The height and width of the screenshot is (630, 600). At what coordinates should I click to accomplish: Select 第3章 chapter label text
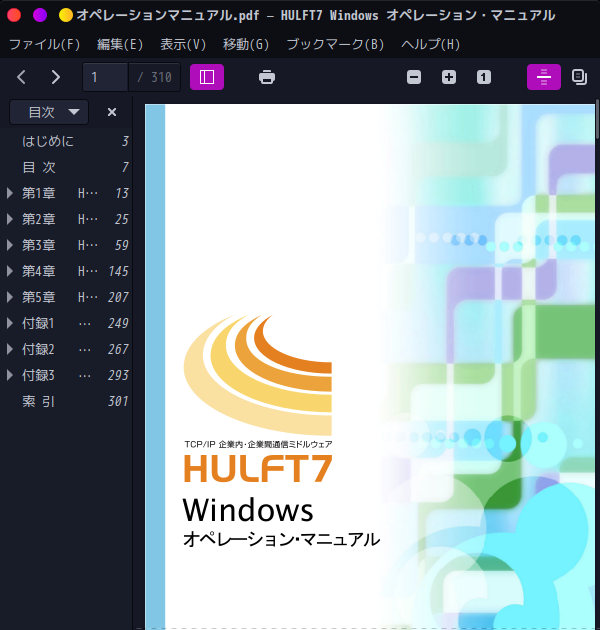click(39, 245)
